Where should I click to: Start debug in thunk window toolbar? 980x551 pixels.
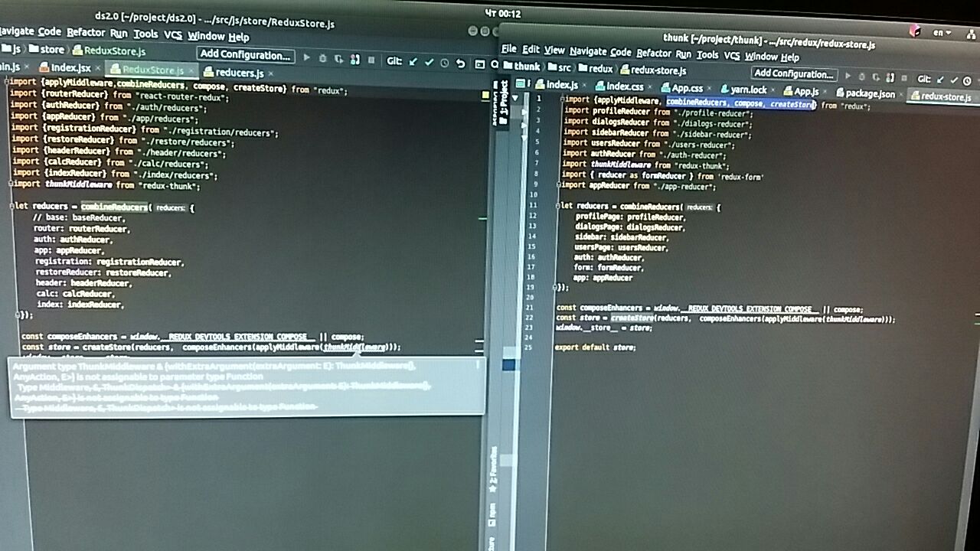[x=861, y=77]
